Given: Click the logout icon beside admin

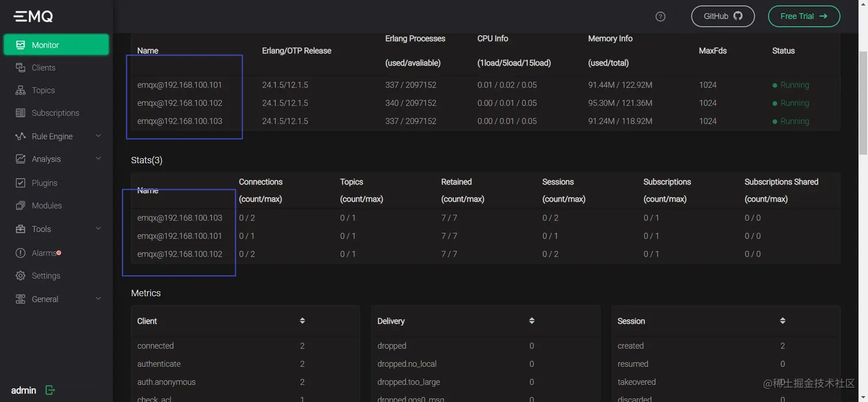Looking at the screenshot, I should [50, 391].
